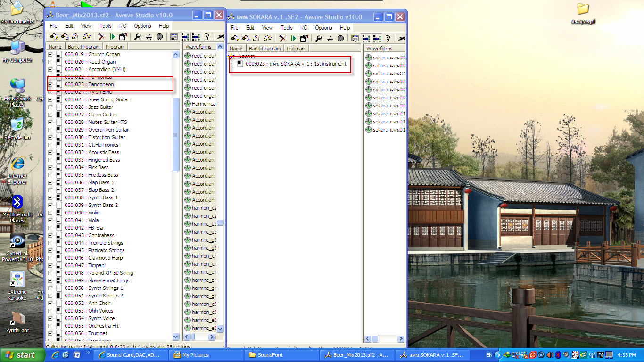Toggle the left-pointing arrow button in SOKARA toolbar

pos(377,38)
